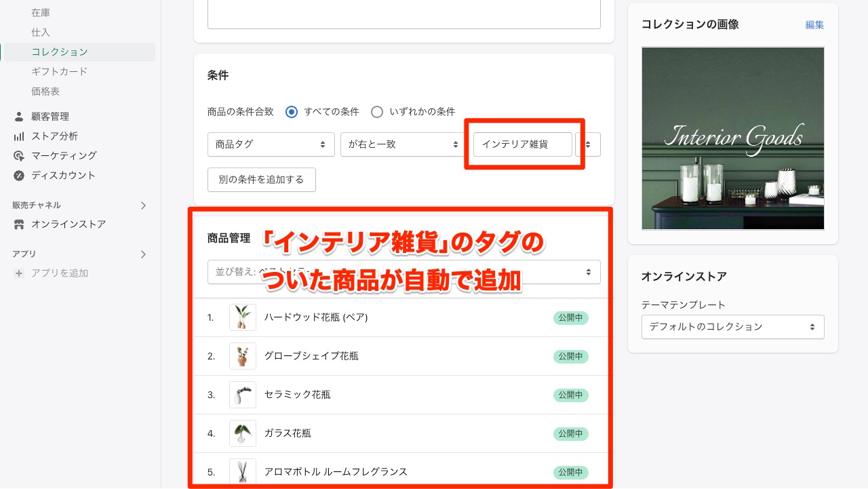This screenshot has width=868, height=489.
Task: Expand the アプリ section chevron
Action: [143, 254]
